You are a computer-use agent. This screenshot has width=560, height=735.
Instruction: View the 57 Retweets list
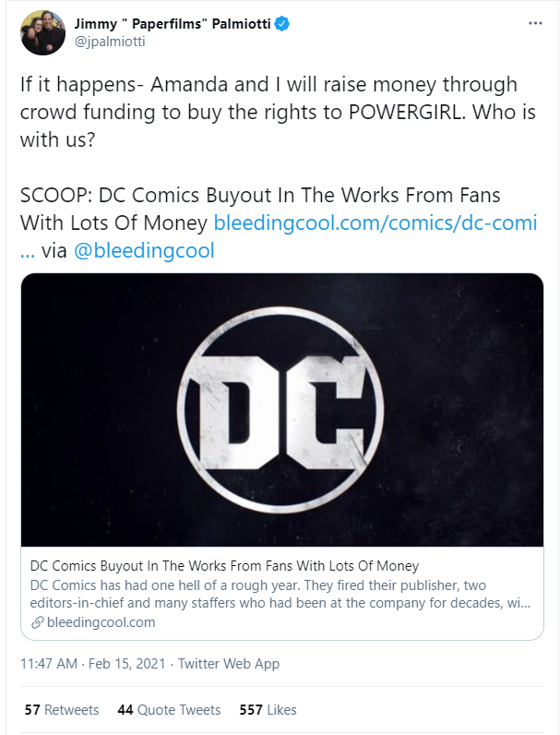pyautogui.click(x=61, y=710)
